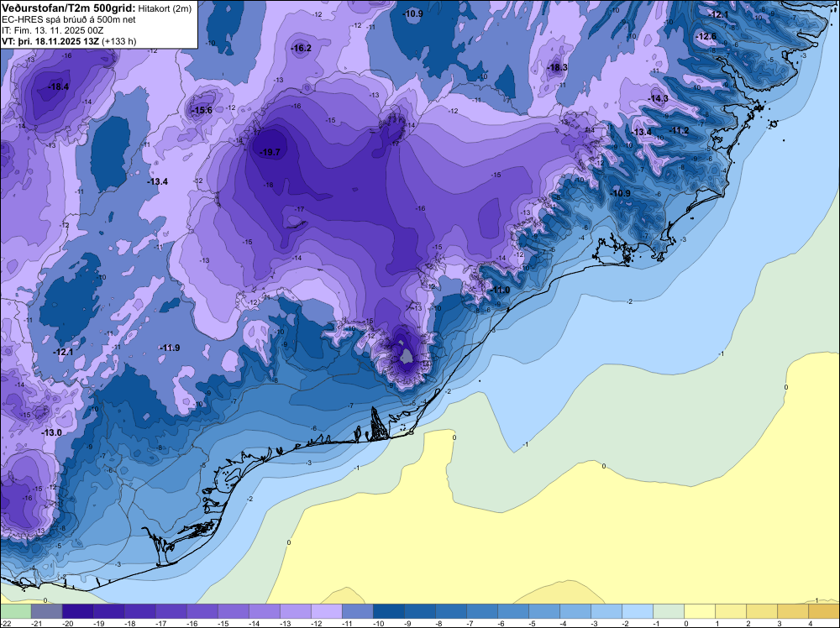Click the -12.6 temperature label

pos(706,36)
